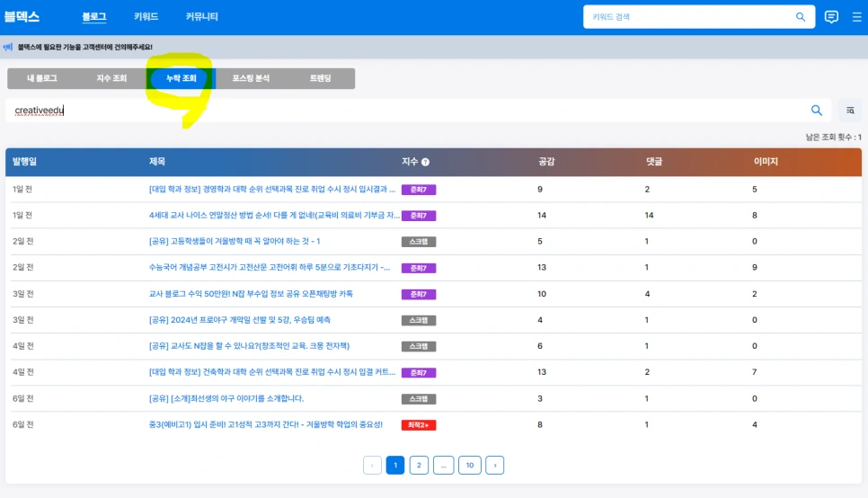Click the 남은 조회 횟수 text
This screenshot has height=498, width=868.
[833, 137]
